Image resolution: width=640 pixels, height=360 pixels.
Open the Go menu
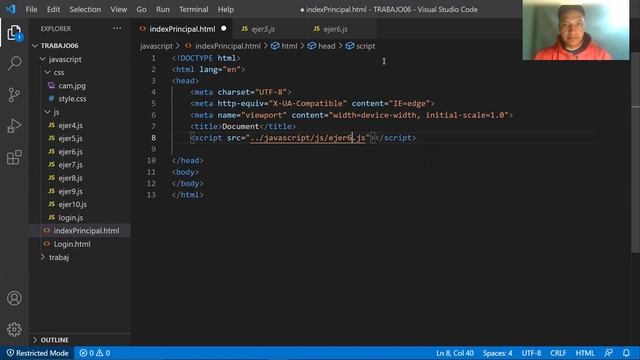click(x=141, y=9)
